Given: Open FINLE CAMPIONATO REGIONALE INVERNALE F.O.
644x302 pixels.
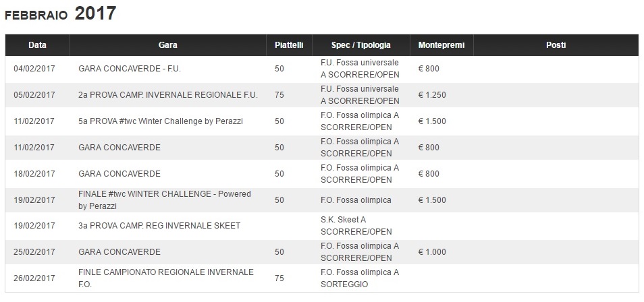Looking at the screenshot, I should click(166, 278).
